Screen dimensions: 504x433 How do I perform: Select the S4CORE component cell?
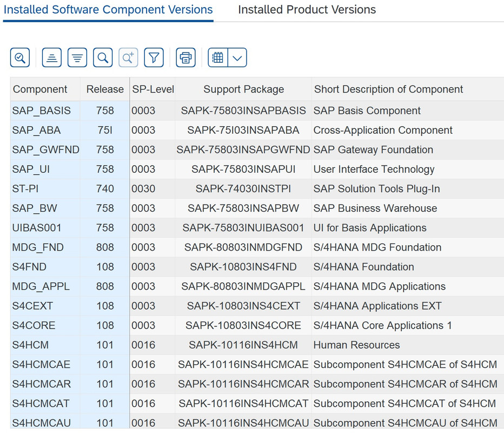(45, 325)
